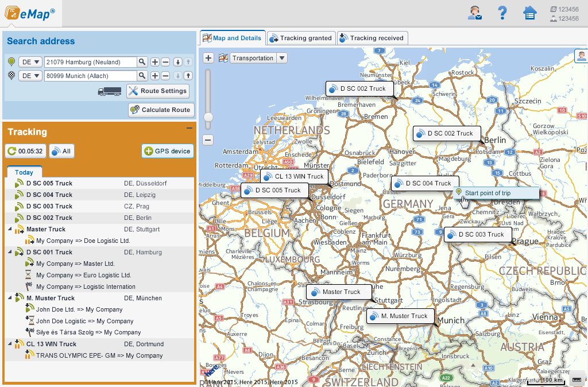This screenshot has width=588, height=387.
Task: Open country dropdown for Hamburg address
Action: (x=30, y=62)
